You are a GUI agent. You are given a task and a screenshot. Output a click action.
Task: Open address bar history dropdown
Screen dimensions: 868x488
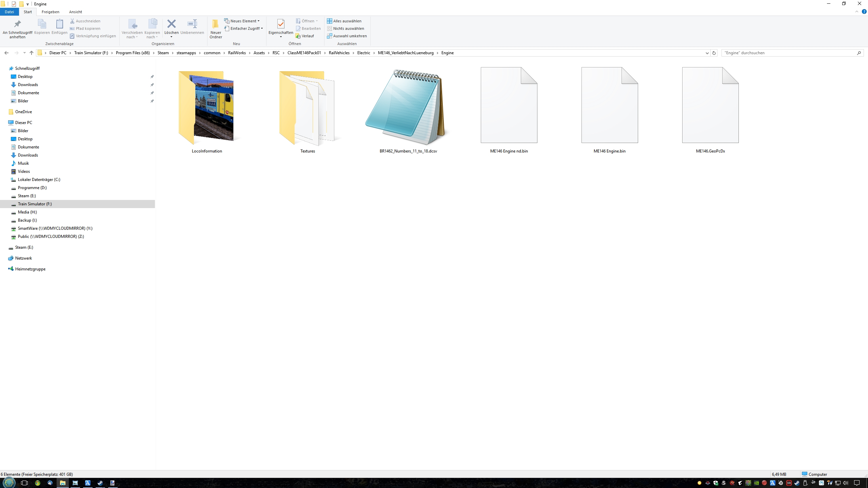(707, 53)
